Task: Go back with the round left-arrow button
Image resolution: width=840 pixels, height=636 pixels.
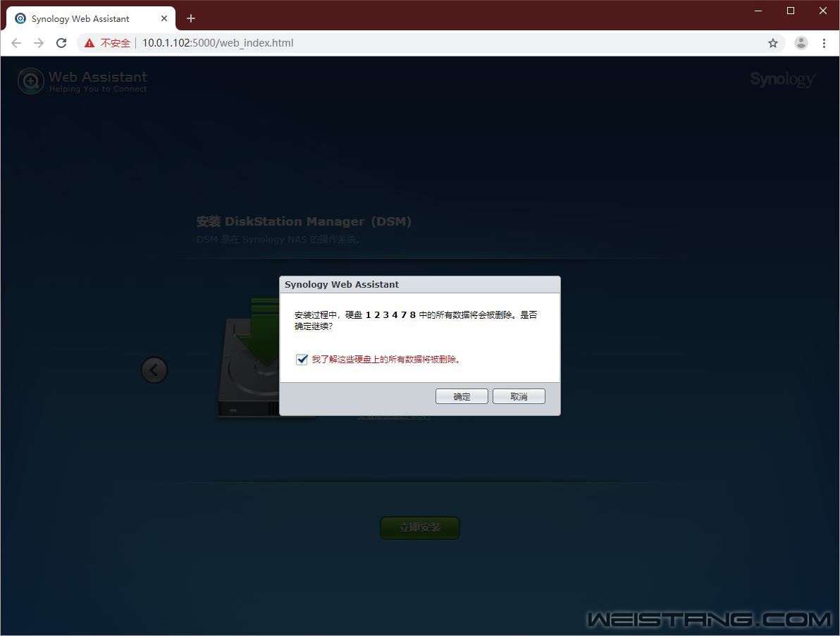Action: tap(154, 369)
